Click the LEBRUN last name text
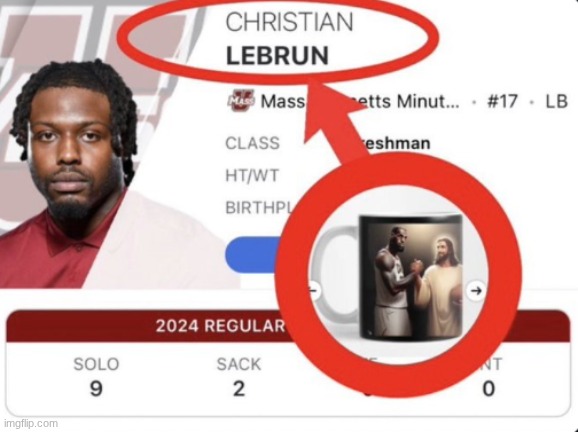 pos(277,56)
